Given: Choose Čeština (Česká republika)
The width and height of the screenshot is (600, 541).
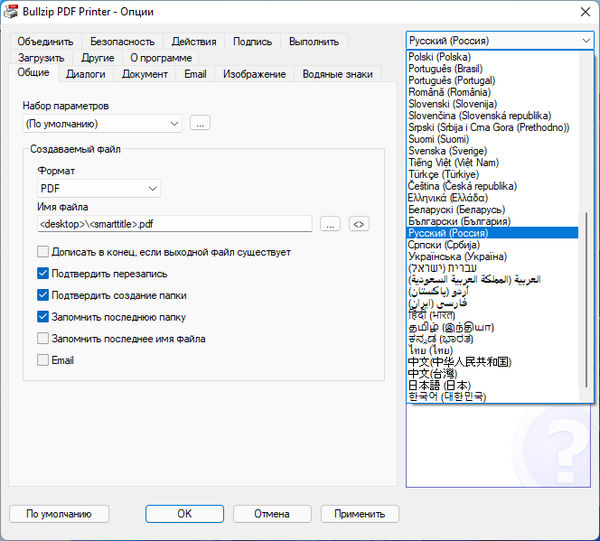Looking at the screenshot, I should pos(492,186).
